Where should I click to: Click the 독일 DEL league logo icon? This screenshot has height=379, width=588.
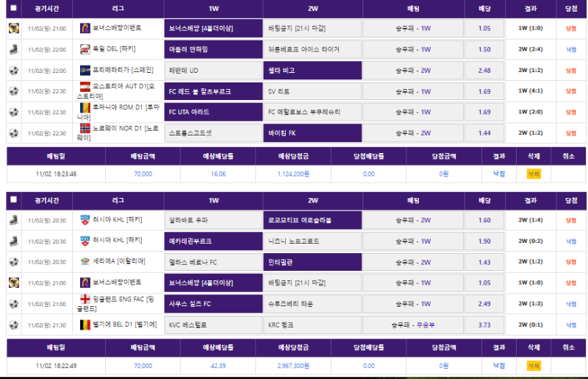click(85, 49)
